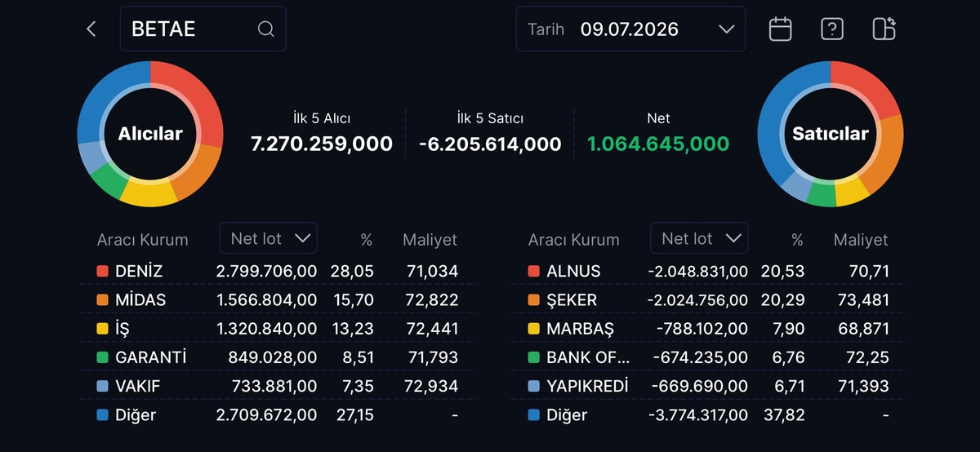Viewport: 980px width, 452px height.
Task: Open the sellers Net lot dropdown
Action: point(699,238)
